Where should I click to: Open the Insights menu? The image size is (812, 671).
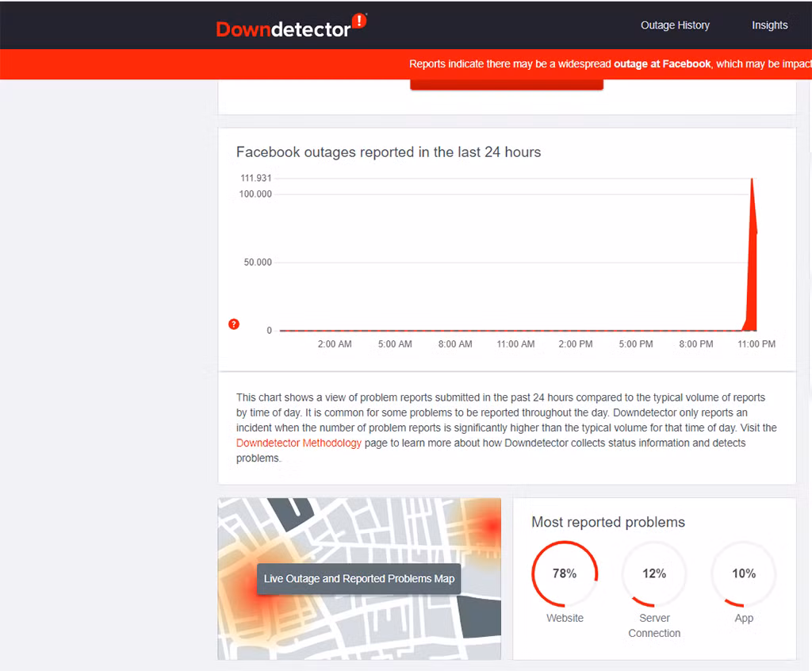tap(769, 25)
